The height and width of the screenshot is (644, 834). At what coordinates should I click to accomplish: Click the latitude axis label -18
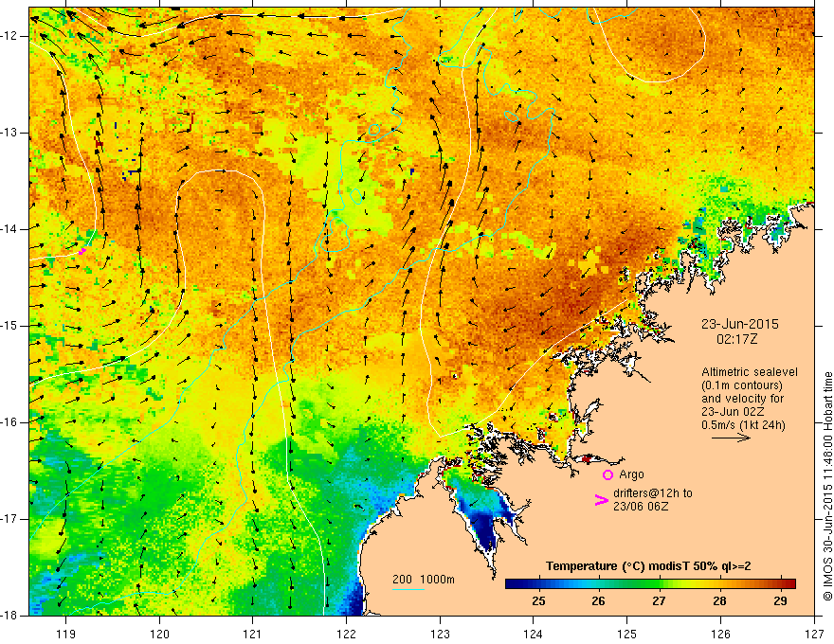pyautogui.click(x=10, y=616)
